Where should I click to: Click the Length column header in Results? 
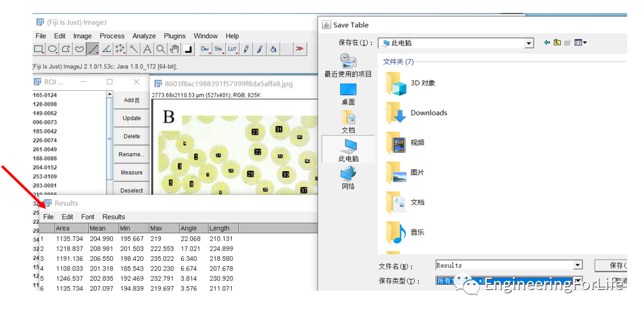(223, 228)
